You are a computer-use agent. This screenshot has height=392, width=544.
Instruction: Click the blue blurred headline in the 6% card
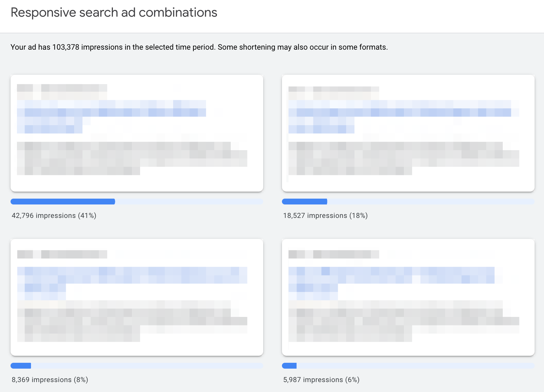391,283
